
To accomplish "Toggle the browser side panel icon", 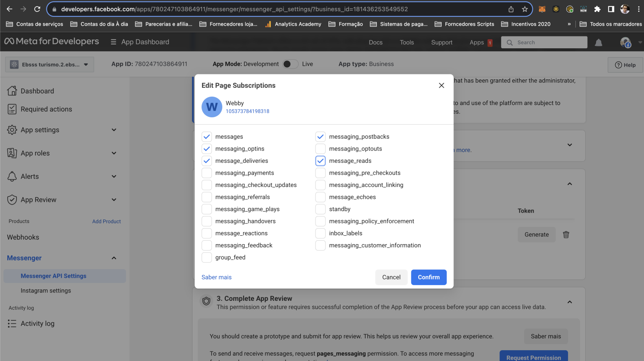I will [611, 9].
